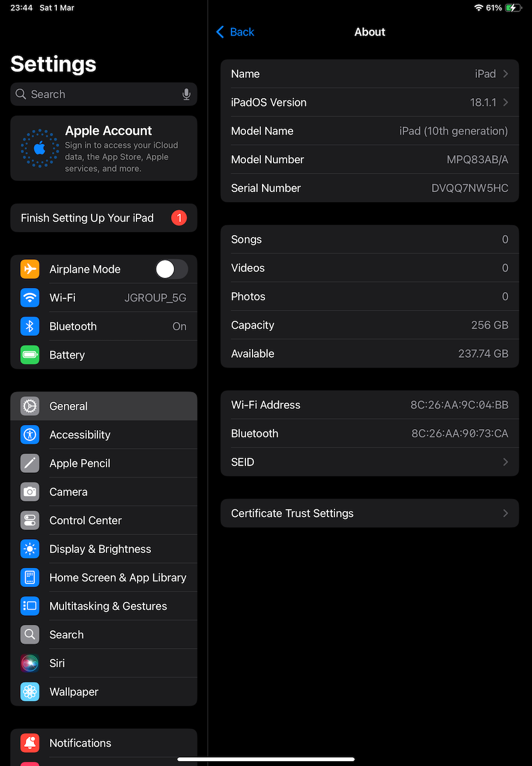
Task: Tap the green Battery icon
Action: pos(30,355)
